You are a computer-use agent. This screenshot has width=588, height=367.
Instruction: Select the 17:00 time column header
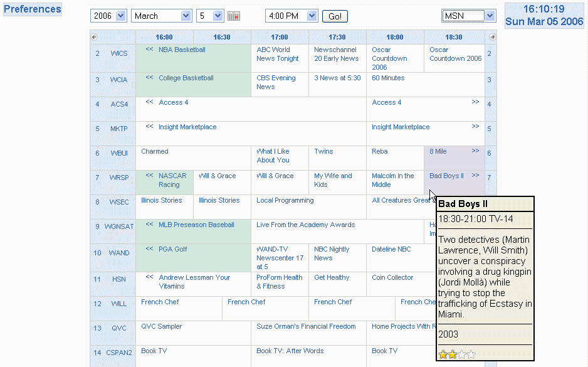pyautogui.click(x=280, y=37)
